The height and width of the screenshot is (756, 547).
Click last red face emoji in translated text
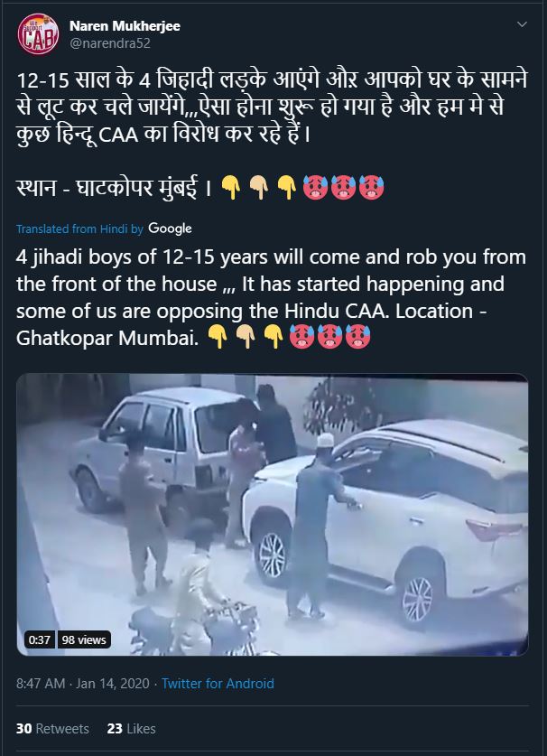(358, 337)
